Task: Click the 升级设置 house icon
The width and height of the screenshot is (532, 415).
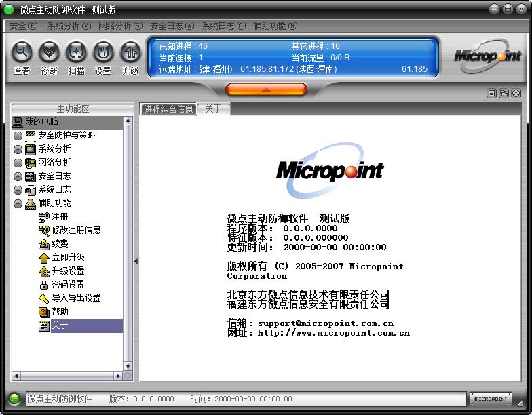Action: [x=44, y=271]
